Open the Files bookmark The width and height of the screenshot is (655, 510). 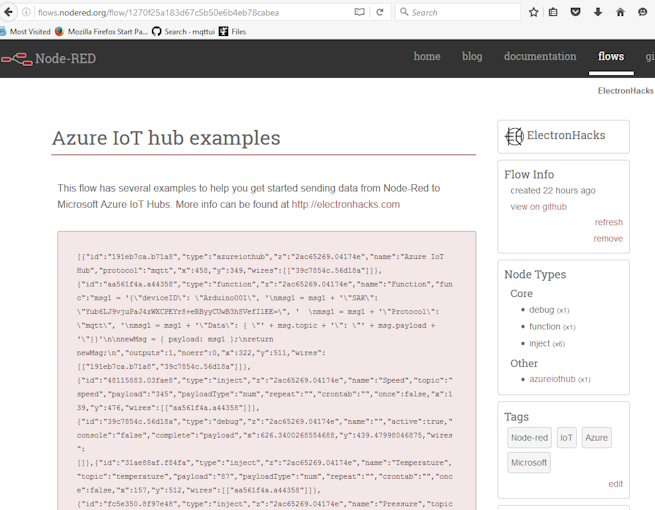pyautogui.click(x=233, y=31)
